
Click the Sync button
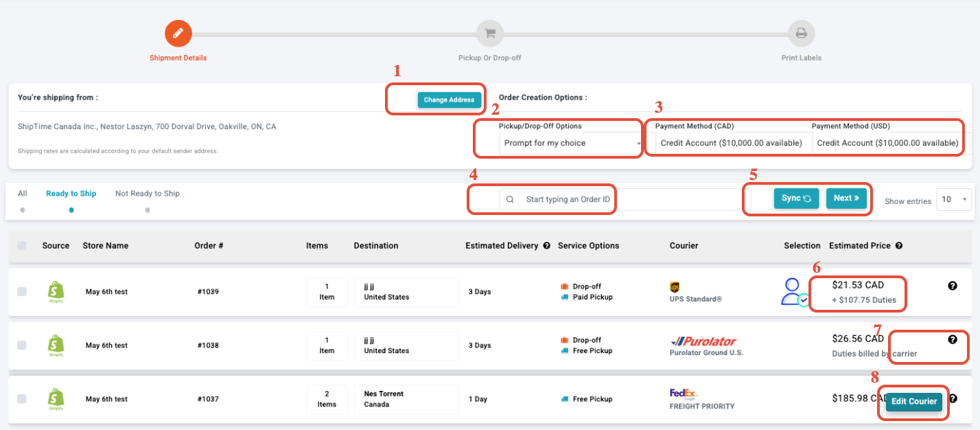[x=797, y=199]
